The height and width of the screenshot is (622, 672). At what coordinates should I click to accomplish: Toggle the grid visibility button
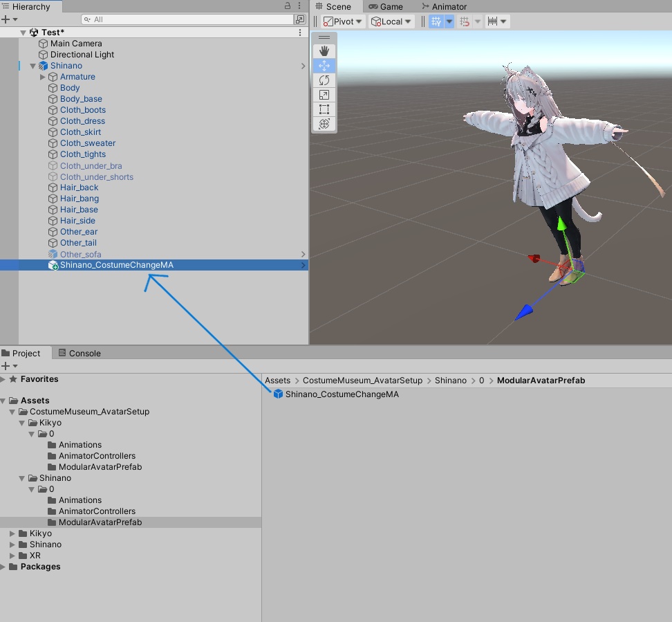pyautogui.click(x=436, y=21)
